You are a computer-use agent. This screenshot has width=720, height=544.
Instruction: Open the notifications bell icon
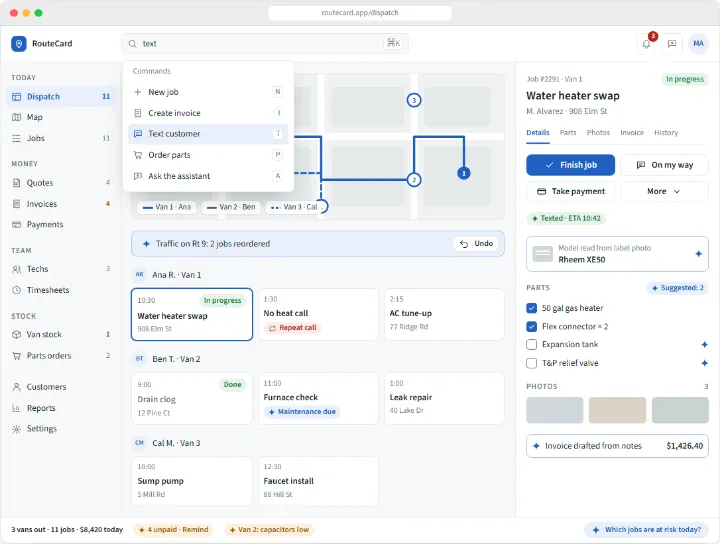point(646,44)
